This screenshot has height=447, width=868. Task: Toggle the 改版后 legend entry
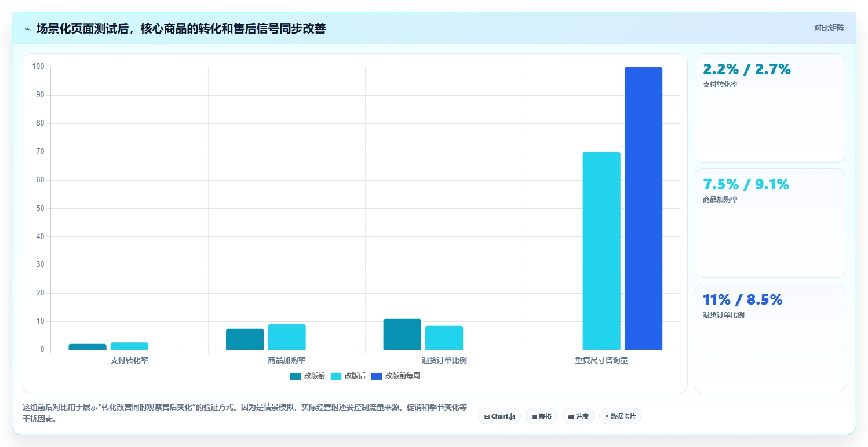click(348, 376)
